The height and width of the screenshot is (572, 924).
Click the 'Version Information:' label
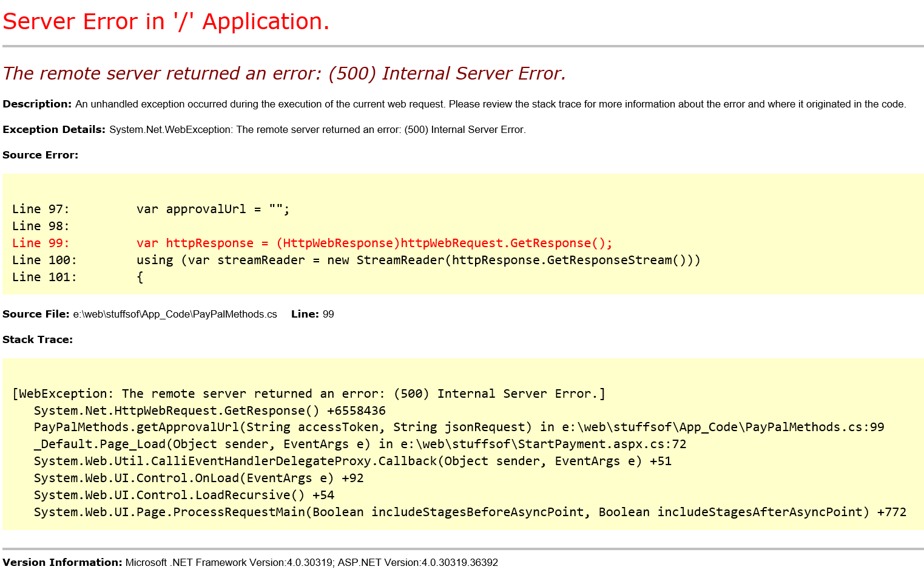click(62, 562)
